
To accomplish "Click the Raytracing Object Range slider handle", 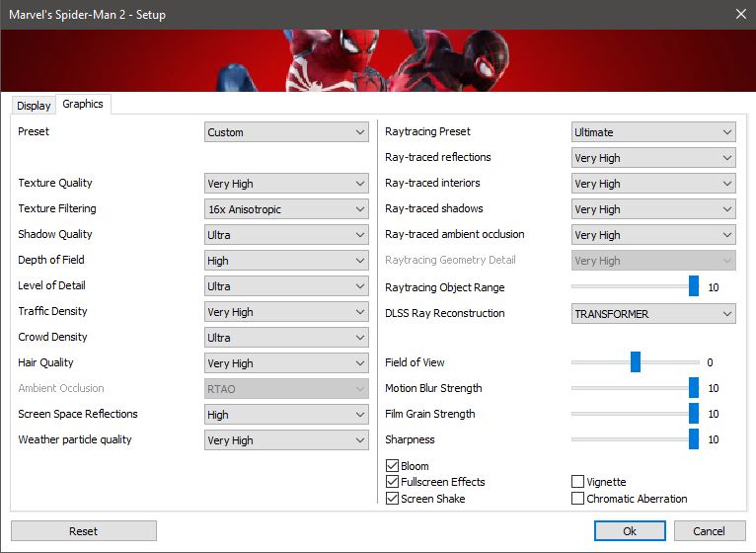I will tap(693, 286).
